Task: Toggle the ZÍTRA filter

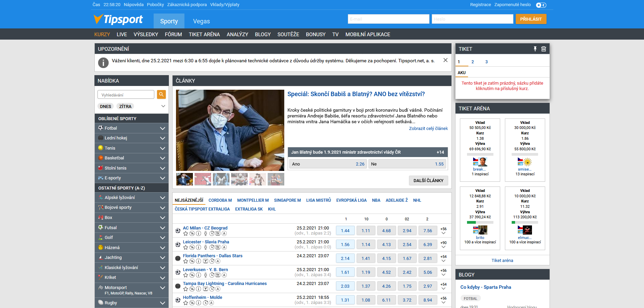Action: tap(125, 106)
